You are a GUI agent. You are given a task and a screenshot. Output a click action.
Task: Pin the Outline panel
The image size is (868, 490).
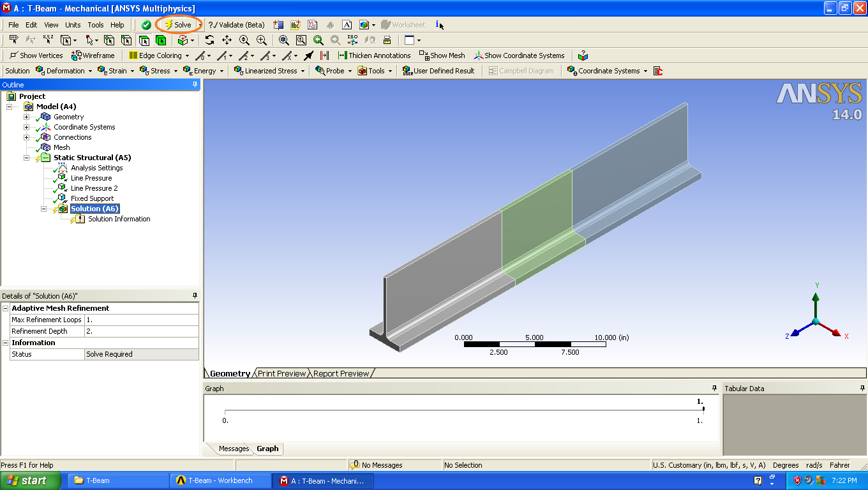195,85
